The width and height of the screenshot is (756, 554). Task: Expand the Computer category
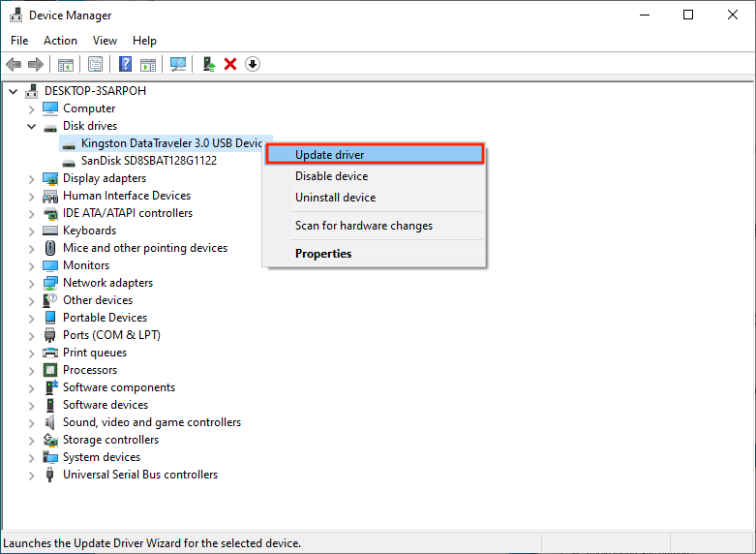(x=32, y=109)
